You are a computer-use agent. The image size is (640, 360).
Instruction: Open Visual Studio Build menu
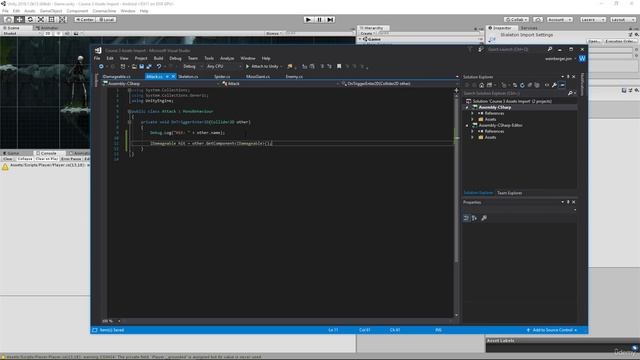(158, 58)
